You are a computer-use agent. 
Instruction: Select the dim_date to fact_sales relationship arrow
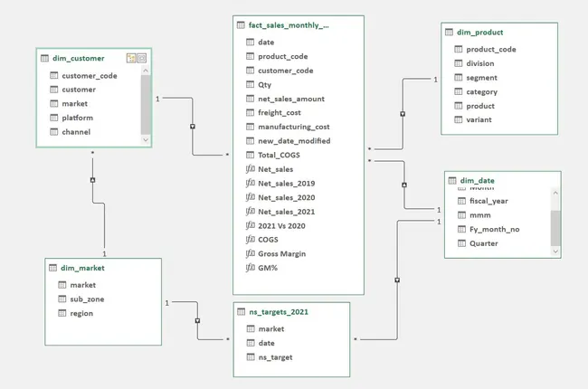pyautogui.click(x=404, y=185)
